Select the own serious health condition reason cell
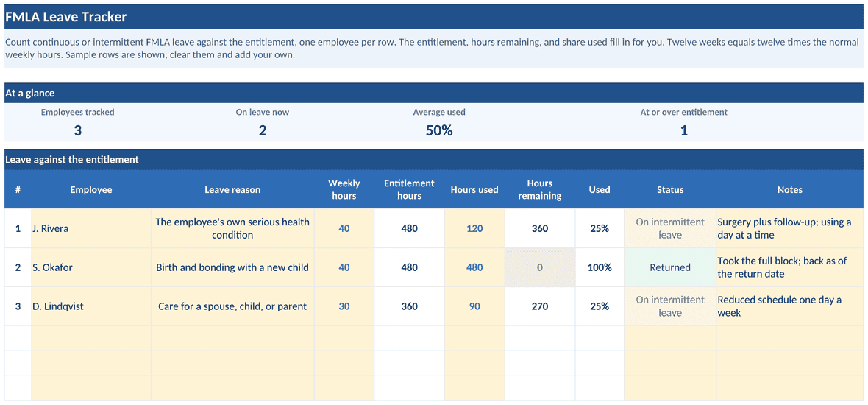Viewport: 868px width, 405px height. [x=232, y=228]
